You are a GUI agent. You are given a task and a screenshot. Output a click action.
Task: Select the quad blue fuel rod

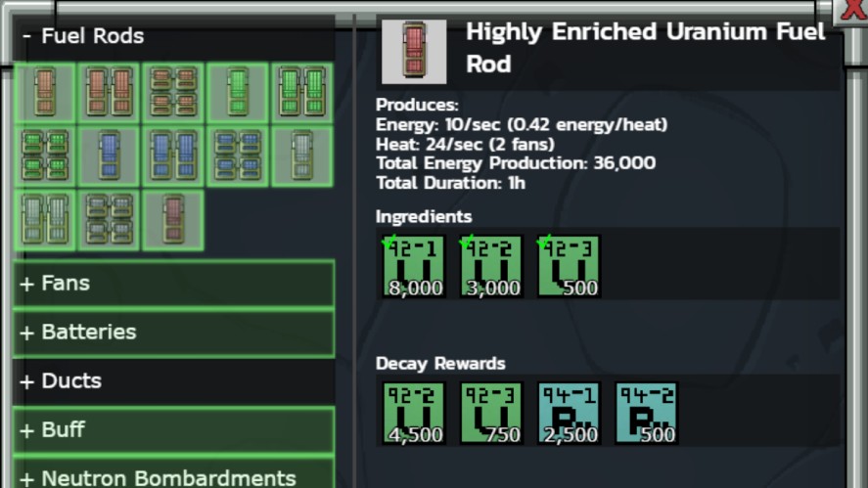tap(238, 156)
